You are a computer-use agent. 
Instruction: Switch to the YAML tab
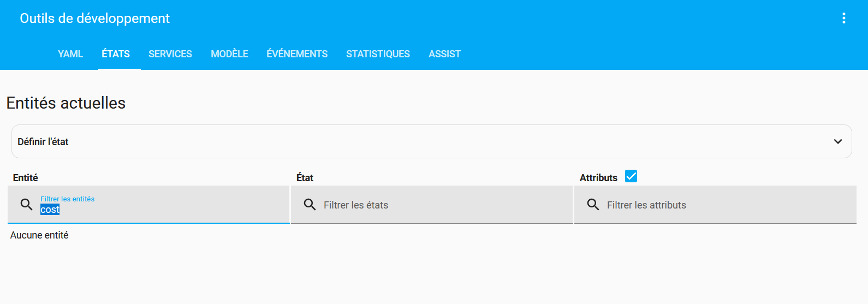pos(70,54)
